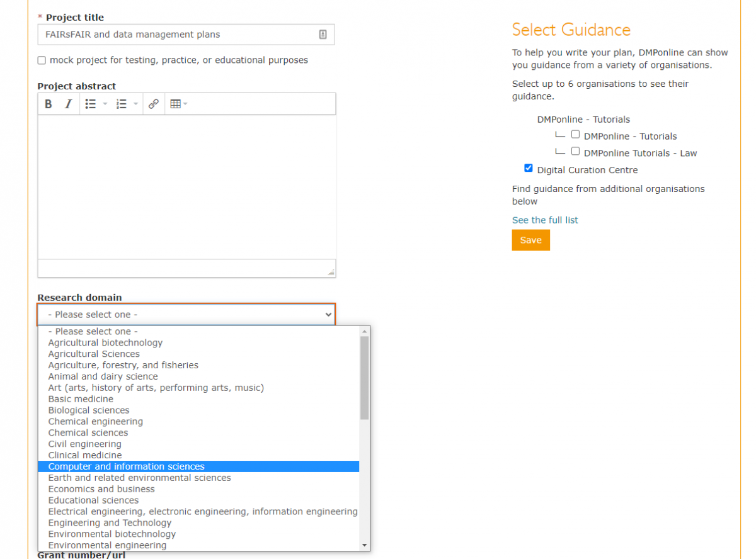Check the DMPonline - Tutorials guidance box

click(x=575, y=134)
